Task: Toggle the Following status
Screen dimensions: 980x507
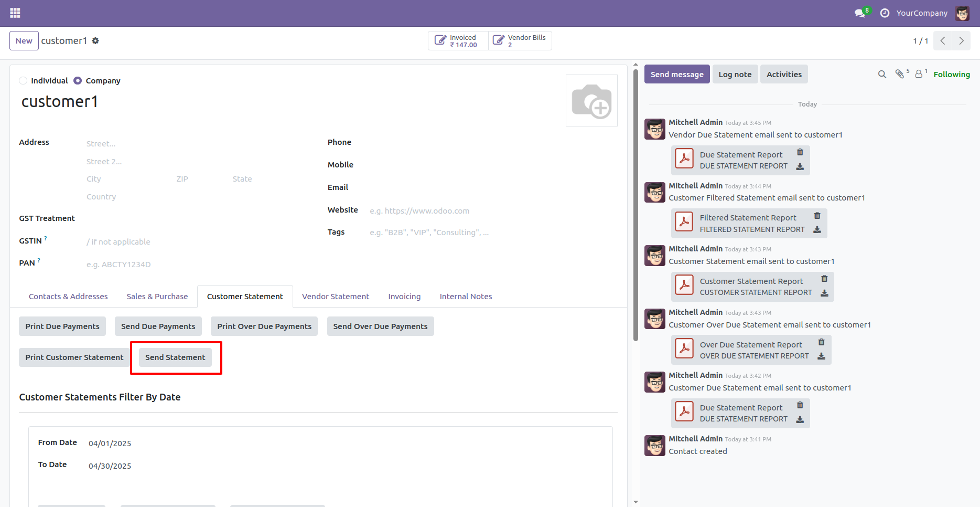Action: pyautogui.click(x=952, y=74)
